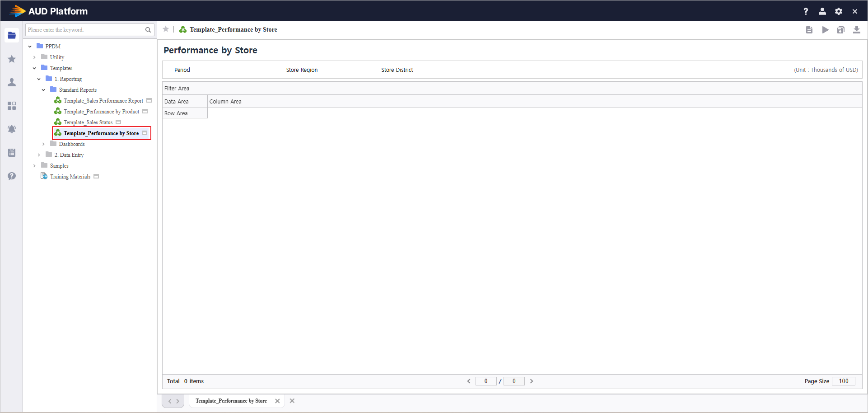The height and width of the screenshot is (413, 868).
Task: Open the alarm bell icon in sidebar
Action: coord(12,129)
